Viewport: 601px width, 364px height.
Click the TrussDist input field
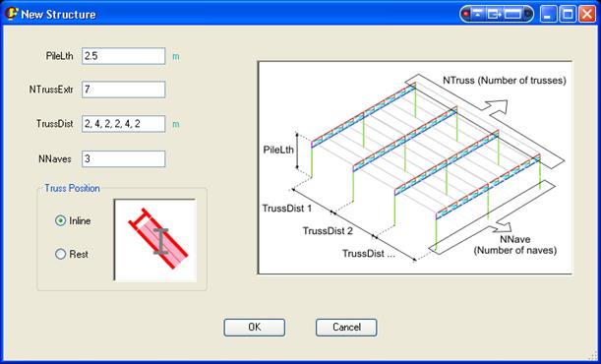point(123,124)
